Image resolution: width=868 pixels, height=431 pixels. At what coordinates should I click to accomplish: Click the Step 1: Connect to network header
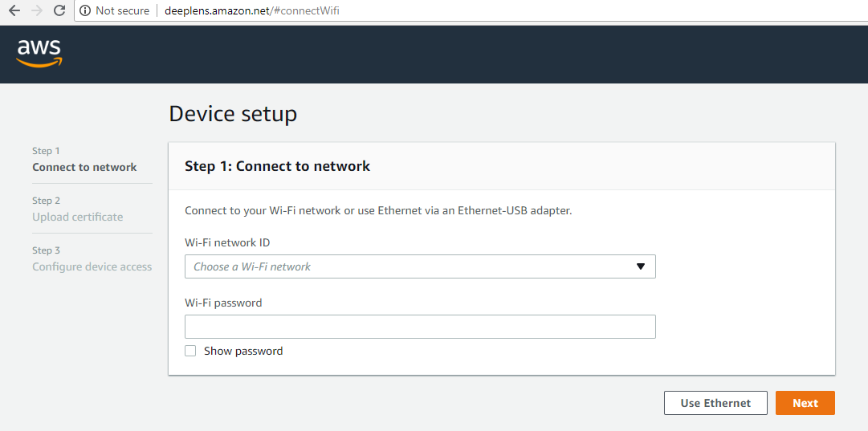[x=277, y=166]
